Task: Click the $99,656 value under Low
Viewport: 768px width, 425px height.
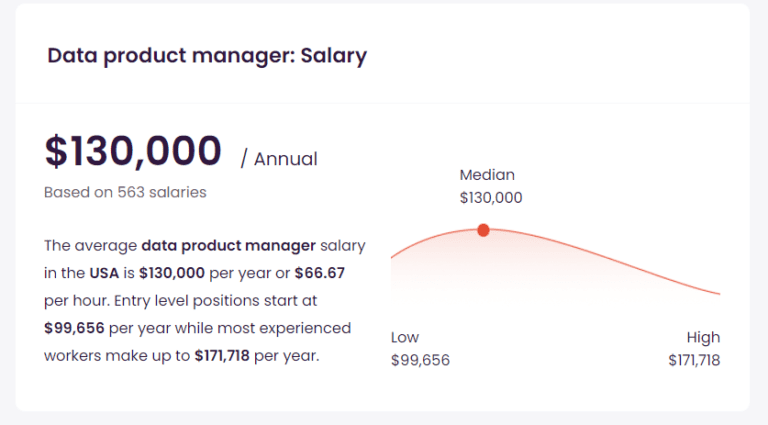Action: [420, 360]
